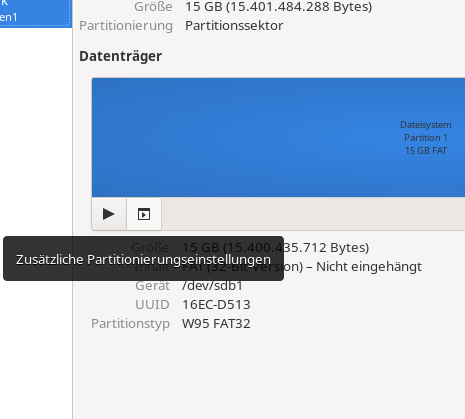
Task: Click the UUID label
Action: click(x=152, y=305)
